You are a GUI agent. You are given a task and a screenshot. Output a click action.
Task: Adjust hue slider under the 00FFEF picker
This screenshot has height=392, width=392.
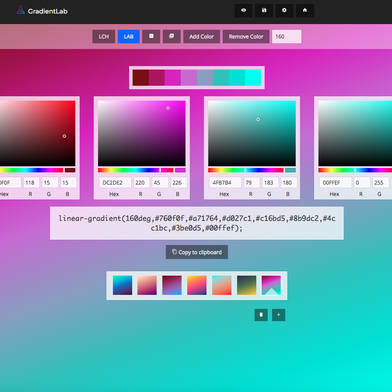[x=355, y=170]
